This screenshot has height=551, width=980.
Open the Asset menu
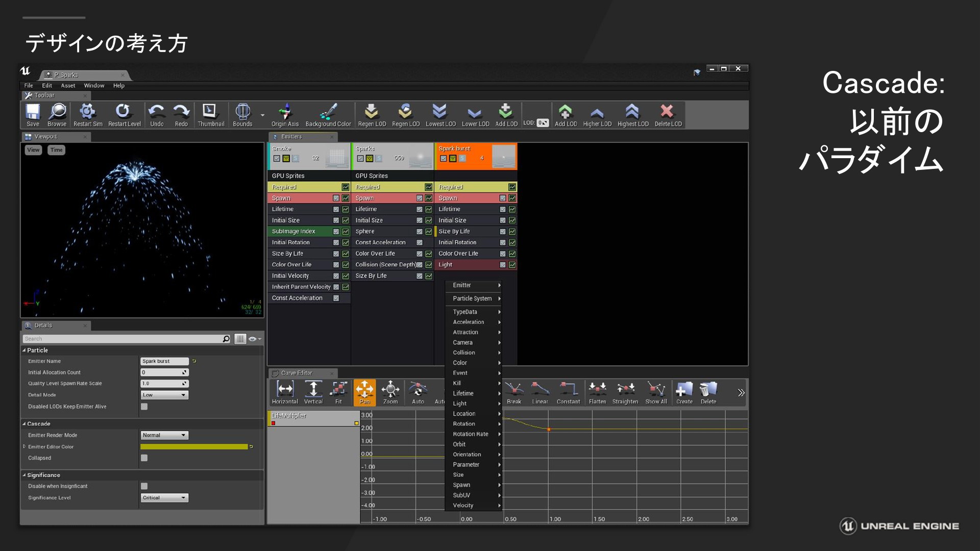pos(68,86)
